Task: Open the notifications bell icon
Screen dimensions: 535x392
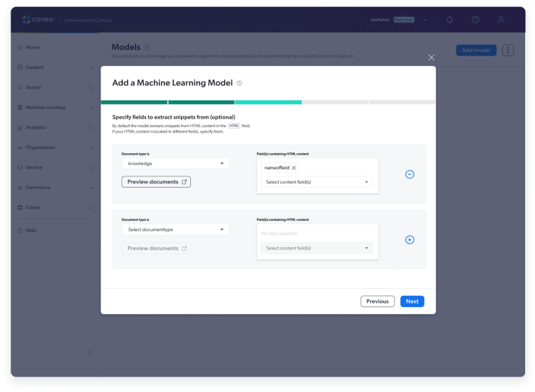Action: click(x=449, y=20)
